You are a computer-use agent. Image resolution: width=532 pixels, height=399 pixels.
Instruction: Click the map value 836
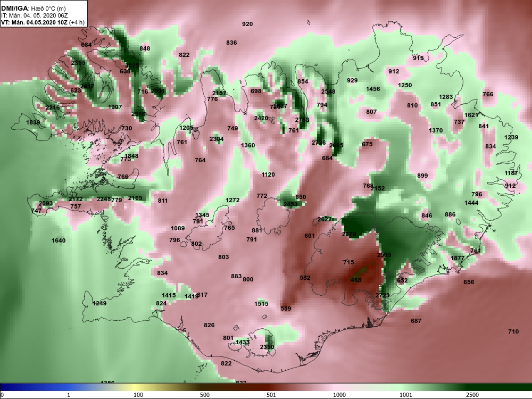pos(231,43)
